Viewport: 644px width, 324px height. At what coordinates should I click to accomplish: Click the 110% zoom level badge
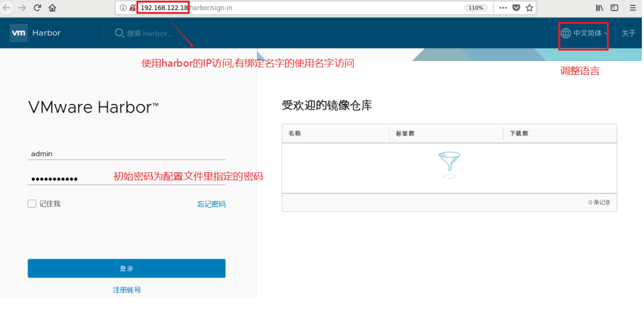point(475,8)
